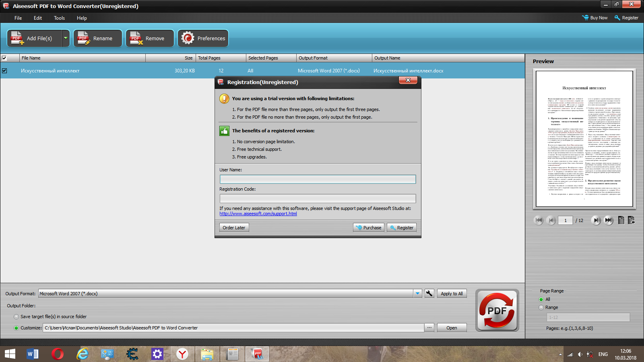This screenshot has height=362, width=644.
Task: Open the Windows Start button
Action: 10,354
